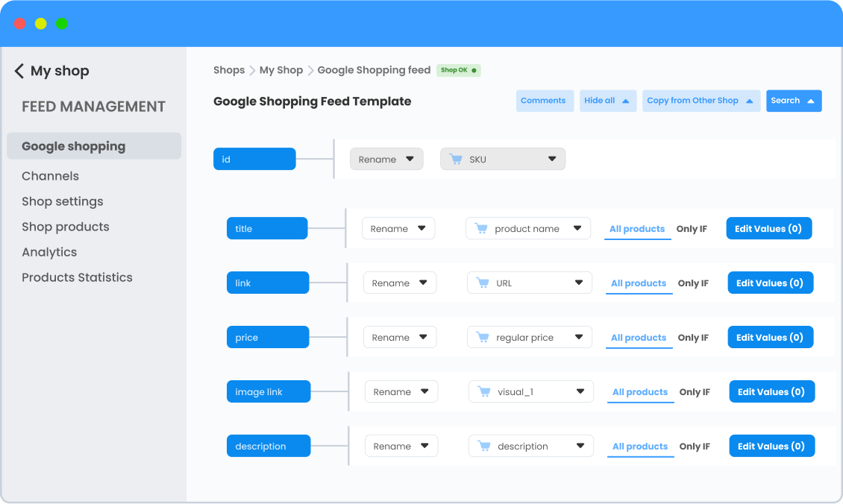Select Only IF for the link field
843x504 pixels.
pos(693,283)
